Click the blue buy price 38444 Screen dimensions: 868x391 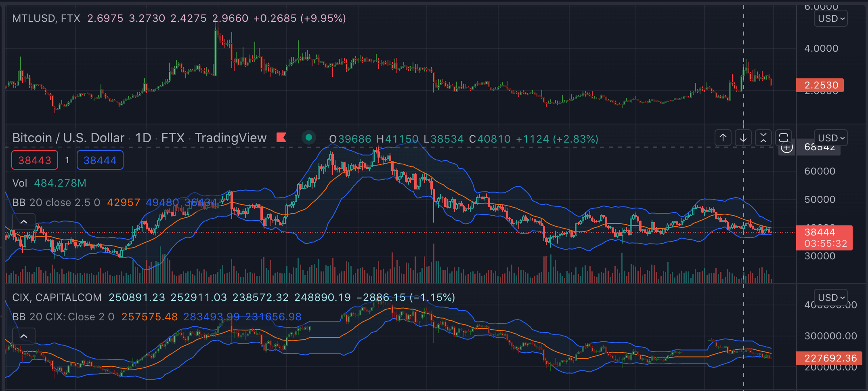(x=100, y=160)
